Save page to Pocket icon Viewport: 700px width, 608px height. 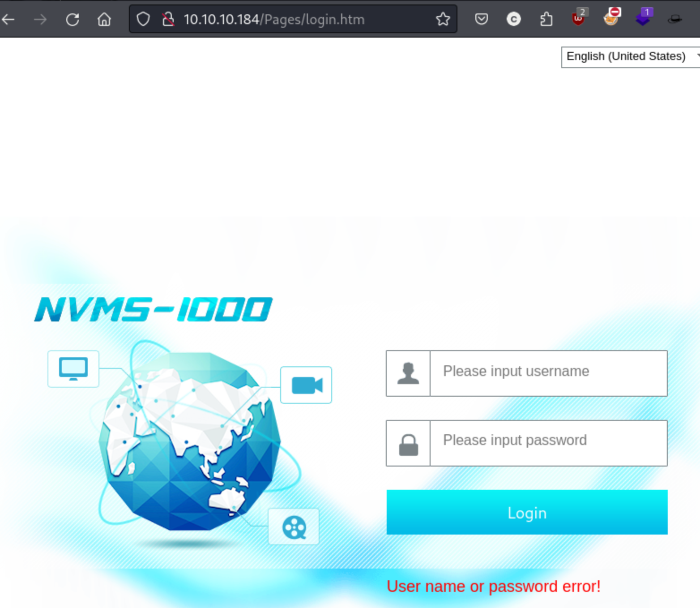tap(482, 19)
